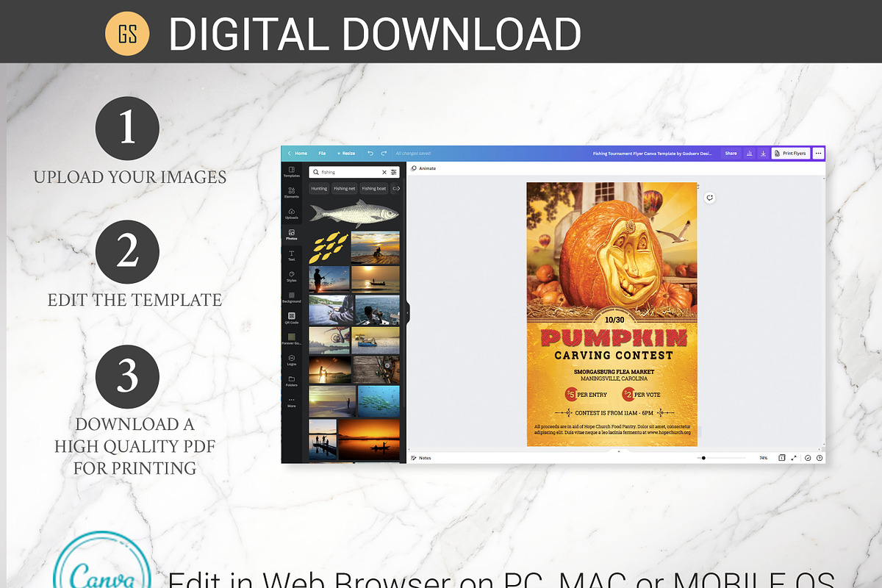Select the Text tool in sidebar
Image resolution: width=882 pixels, height=588 pixels.
[292, 256]
